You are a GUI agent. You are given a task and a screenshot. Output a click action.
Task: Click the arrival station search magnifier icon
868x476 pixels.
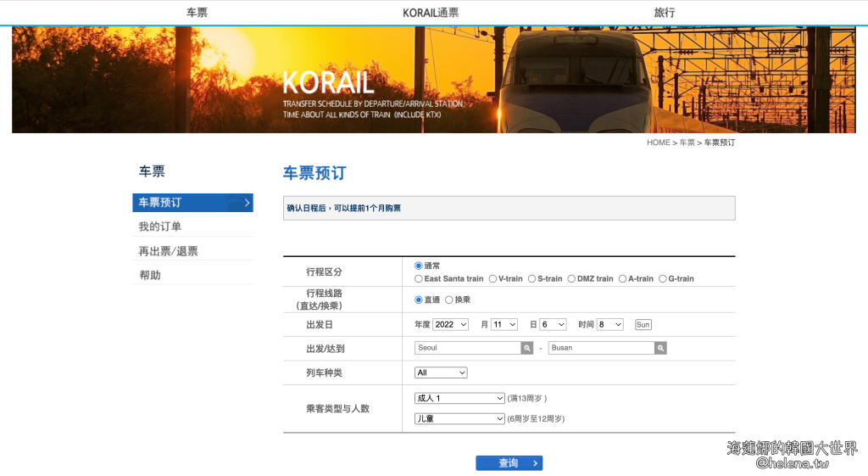660,348
